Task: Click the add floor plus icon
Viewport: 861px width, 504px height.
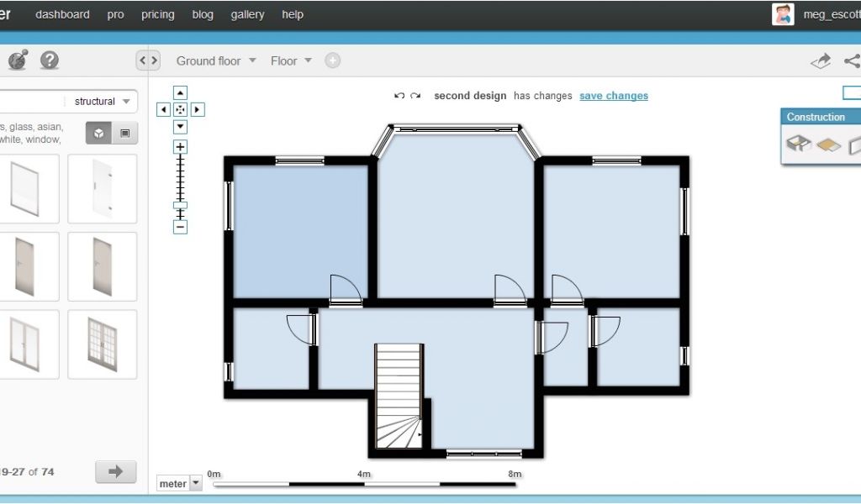Action: point(333,60)
